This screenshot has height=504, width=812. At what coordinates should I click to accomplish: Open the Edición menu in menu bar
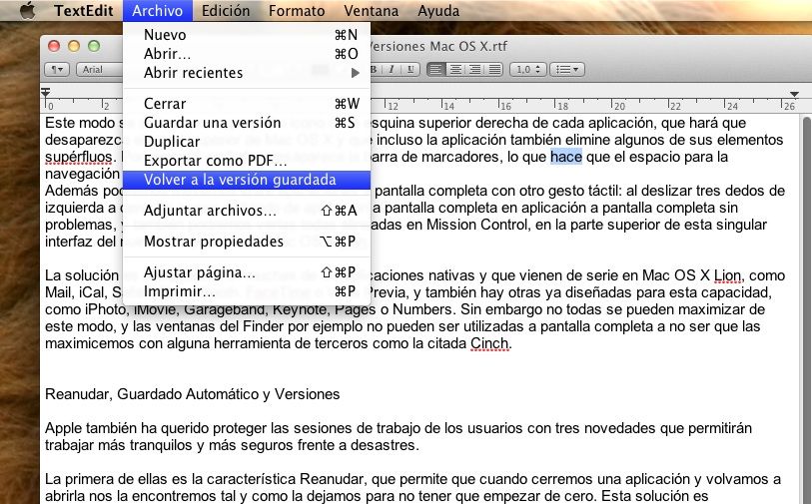[x=226, y=11]
